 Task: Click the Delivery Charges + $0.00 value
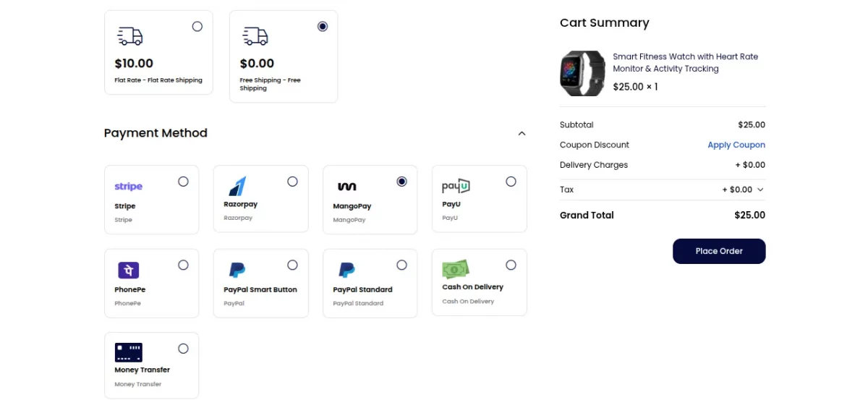(x=750, y=165)
